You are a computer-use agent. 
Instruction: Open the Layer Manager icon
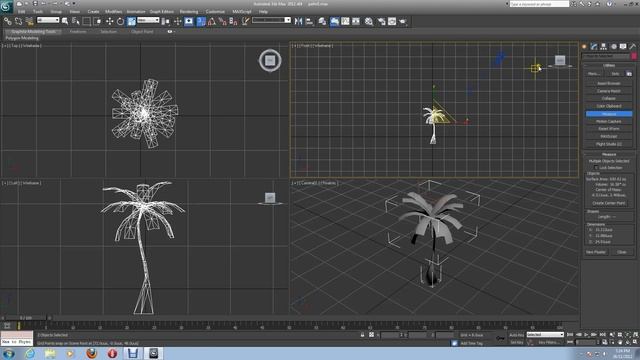322,21
